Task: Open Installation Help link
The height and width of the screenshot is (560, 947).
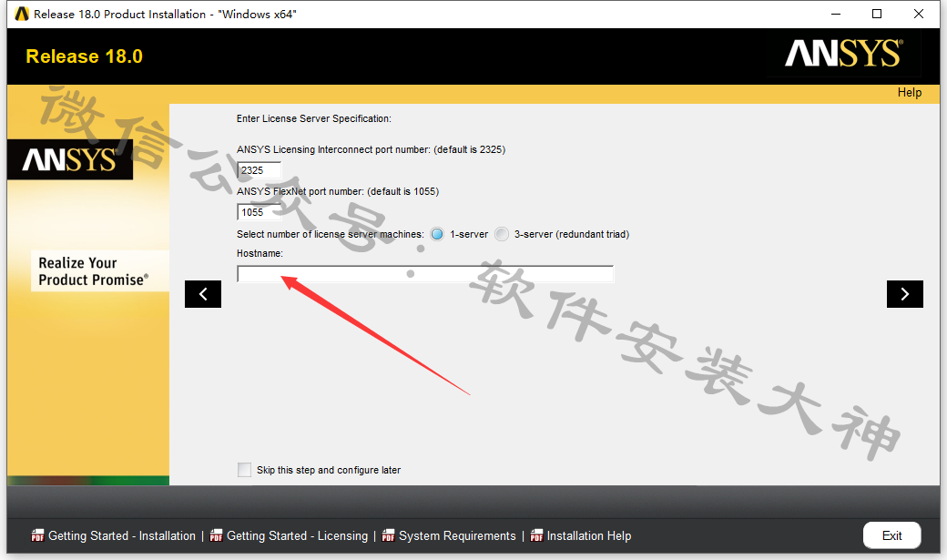Action: point(589,535)
